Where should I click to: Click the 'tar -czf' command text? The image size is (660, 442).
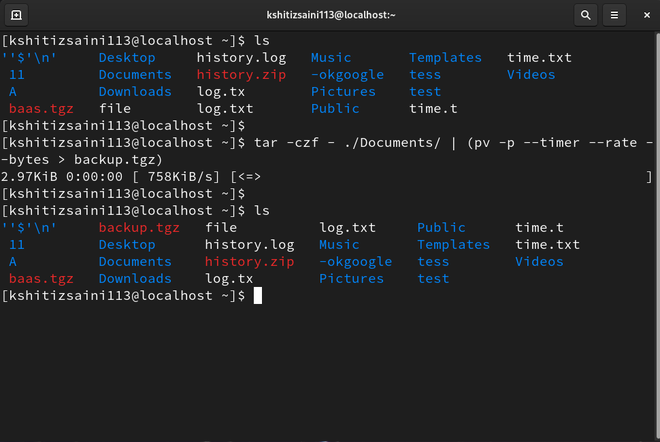287,143
